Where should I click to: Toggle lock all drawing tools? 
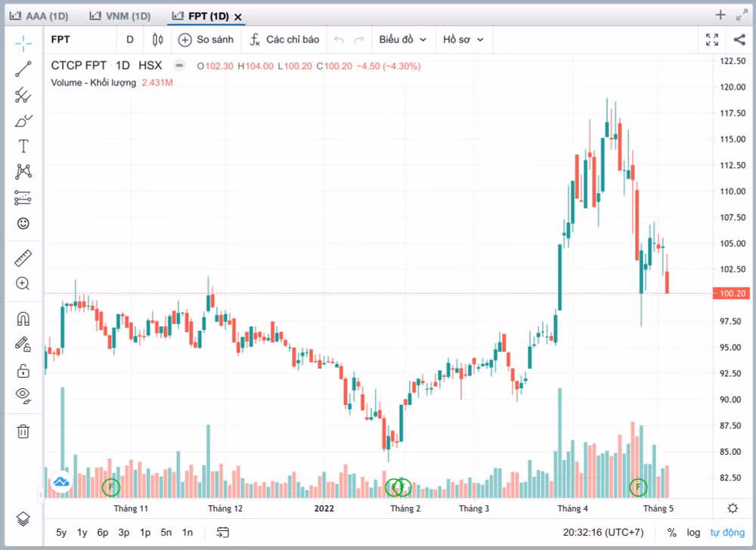23,370
